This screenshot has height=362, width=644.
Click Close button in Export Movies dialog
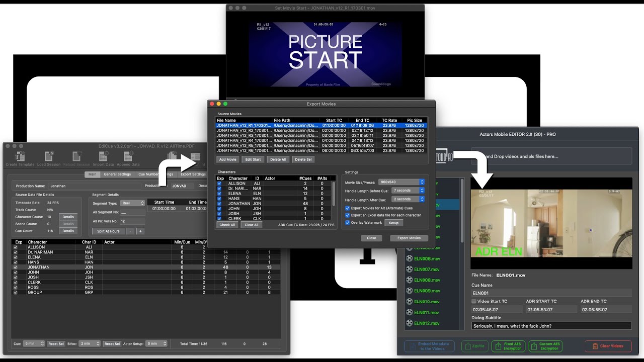tap(371, 238)
